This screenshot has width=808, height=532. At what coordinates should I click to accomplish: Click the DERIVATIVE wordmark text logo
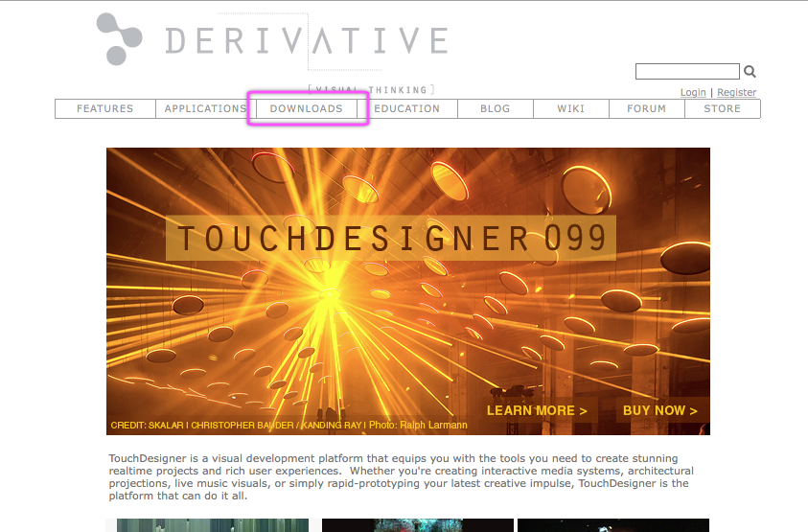tap(306, 40)
